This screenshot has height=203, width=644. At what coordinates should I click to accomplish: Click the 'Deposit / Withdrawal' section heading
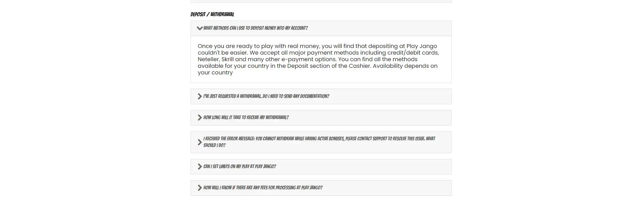point(212,14)
